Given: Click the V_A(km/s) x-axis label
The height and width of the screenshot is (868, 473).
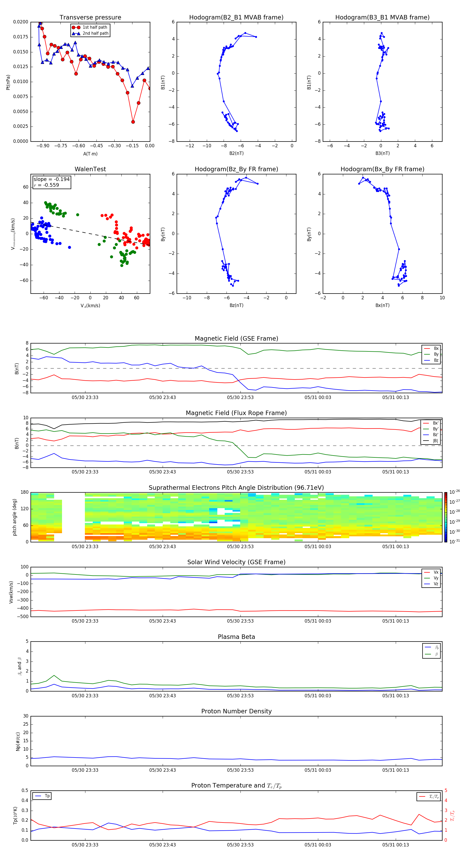Looking at the screenshot, I should click(x=90, y=306).
